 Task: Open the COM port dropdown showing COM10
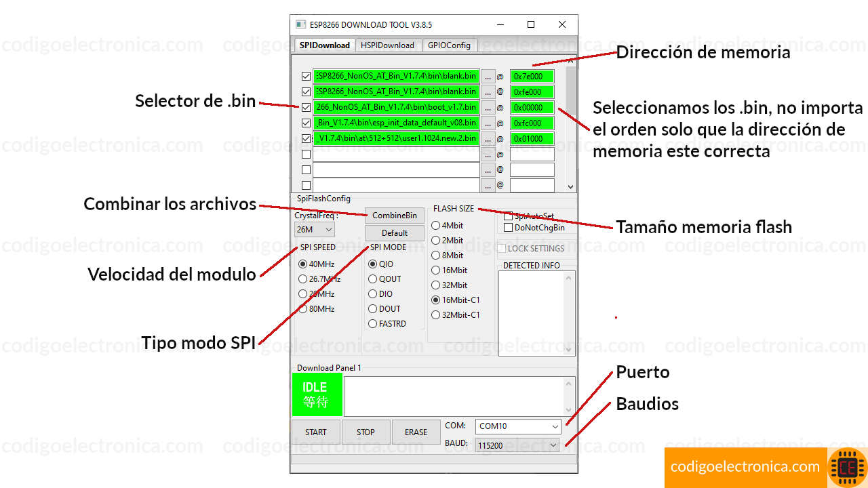(x=518, y=426)
